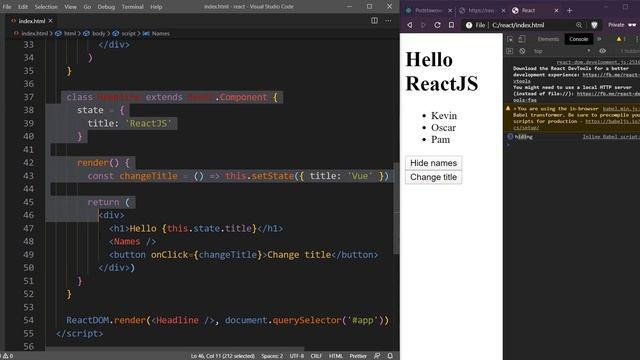
Task: Select the Console tab in DevTools
Action: click(x=578, y=39)
